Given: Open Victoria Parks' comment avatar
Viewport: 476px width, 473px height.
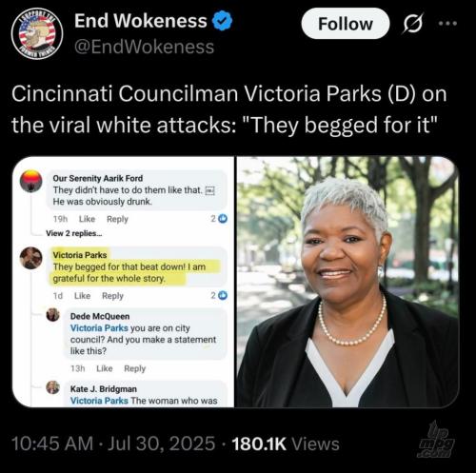Looking at the screenshot, I should [x=30, y=258].
